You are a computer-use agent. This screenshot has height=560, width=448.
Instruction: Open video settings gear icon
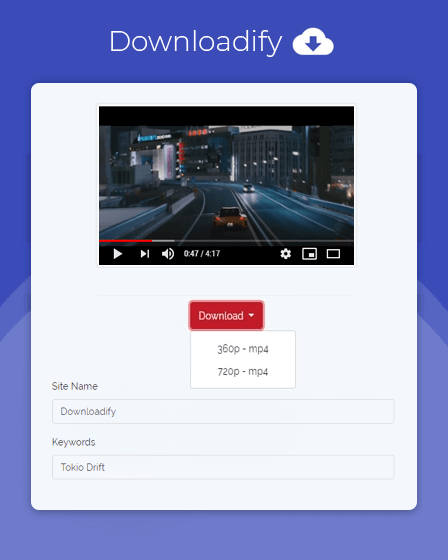[285, 254]
